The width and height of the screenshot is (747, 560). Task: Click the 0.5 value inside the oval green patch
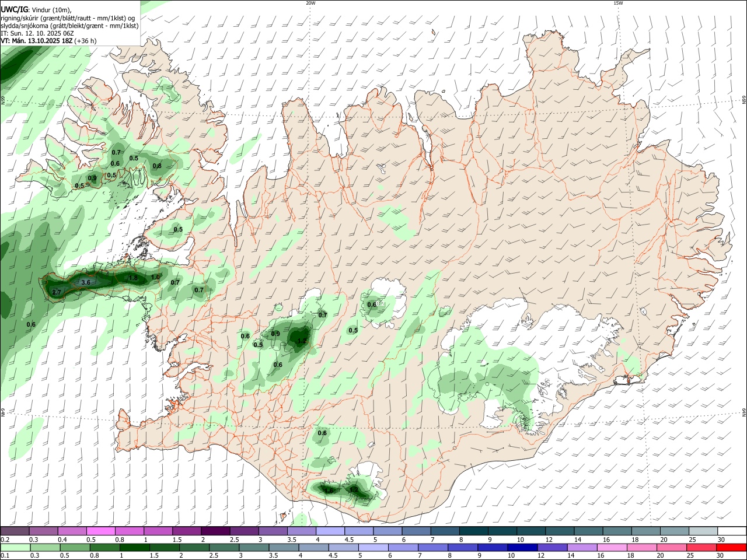click(x=178, y=230)
